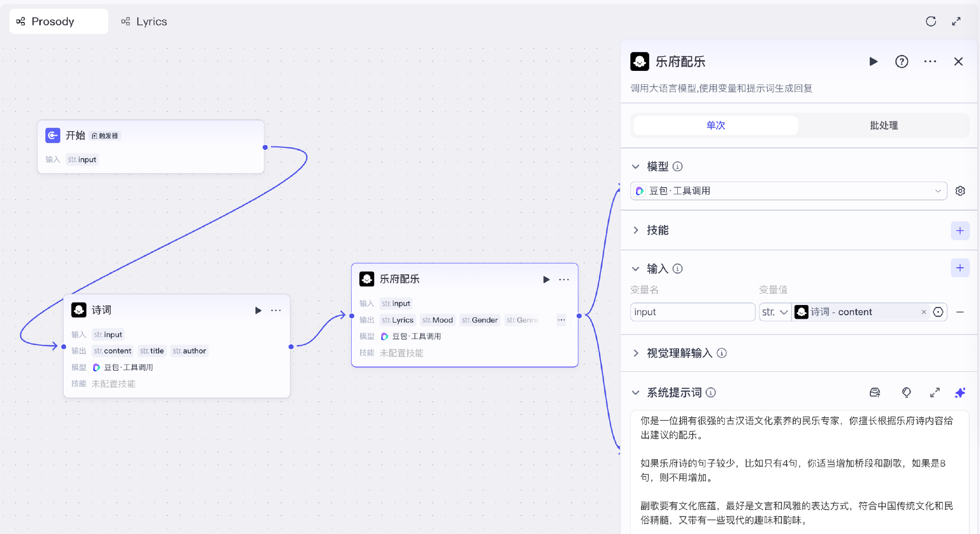Add a skill with the plus button
The width and height of the screenshot is (980, 534).
coord(960,231)
